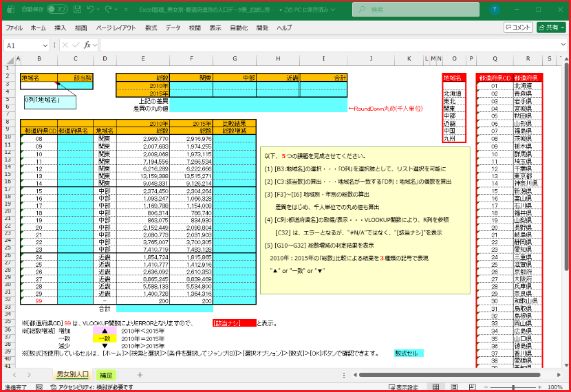Select row 10 header
The width and height of the screenshot is (571, 392).
(8, 137)
